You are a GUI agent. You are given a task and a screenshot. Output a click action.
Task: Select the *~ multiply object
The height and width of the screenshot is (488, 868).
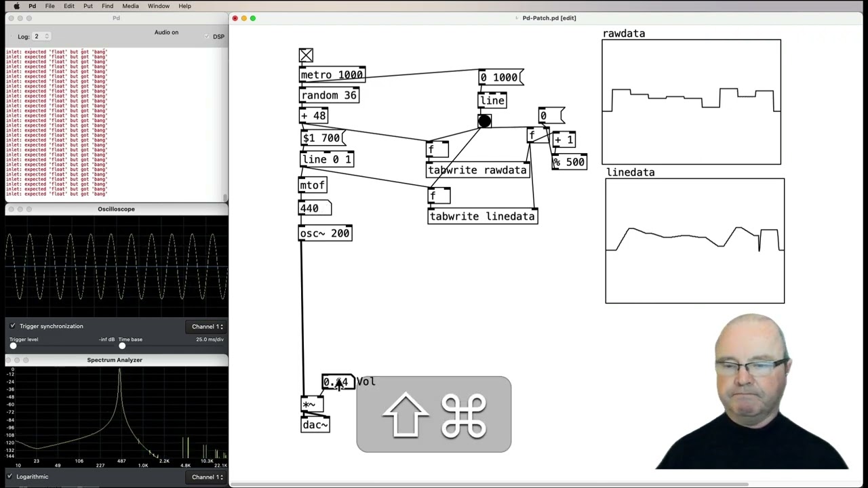(x=312, y=405)
